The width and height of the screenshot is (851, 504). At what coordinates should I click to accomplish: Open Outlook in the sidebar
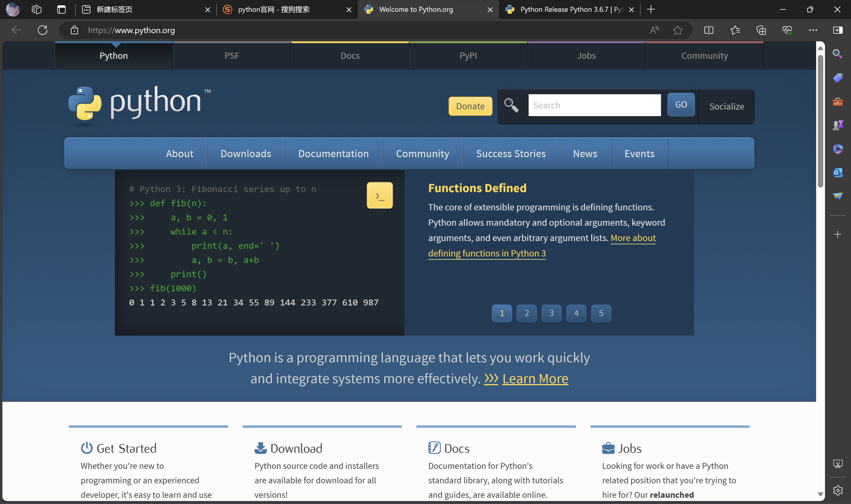tap(837, 173)
